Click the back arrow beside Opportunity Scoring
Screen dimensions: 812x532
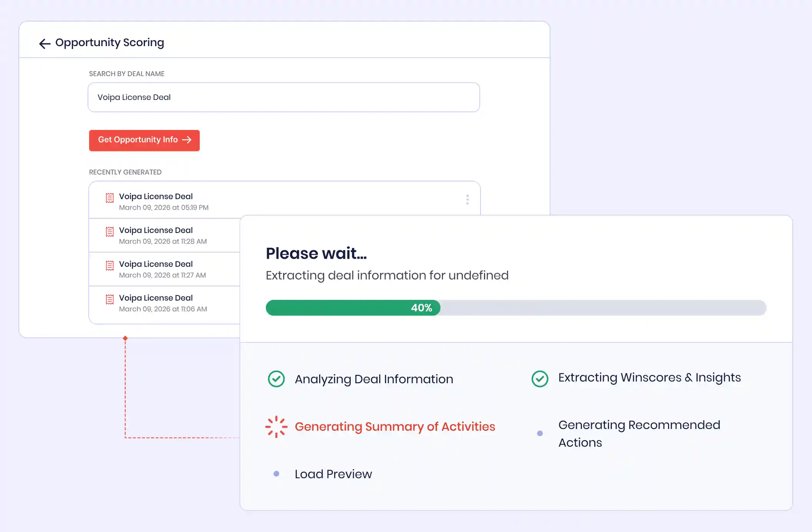pos(45,43)
